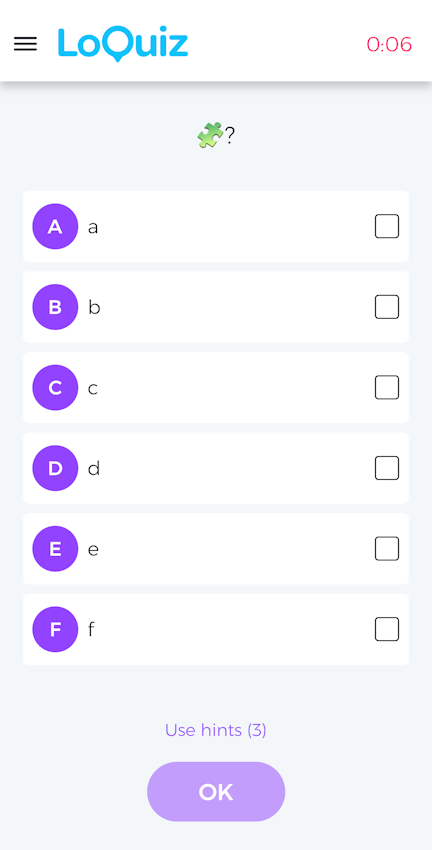Choose answer row labeled d
The width and height of the screenshot is (432, 850).
coord(216,468)
